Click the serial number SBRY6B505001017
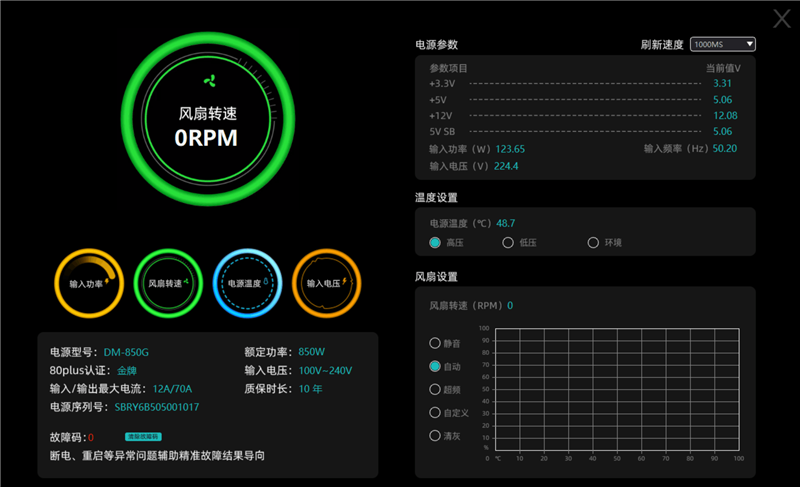This screenshot has width=800, height=487. pyautogui.click(x=157, y=407)
